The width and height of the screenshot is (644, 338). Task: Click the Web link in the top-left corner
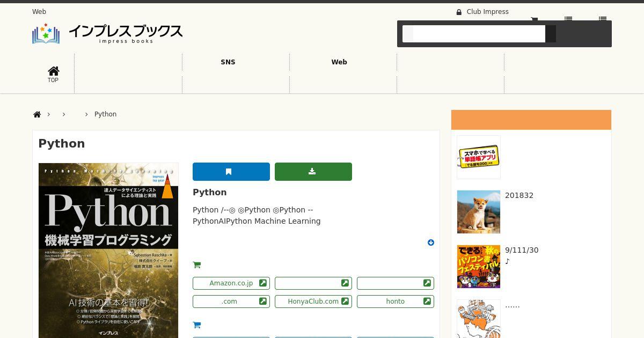(39, 12)
